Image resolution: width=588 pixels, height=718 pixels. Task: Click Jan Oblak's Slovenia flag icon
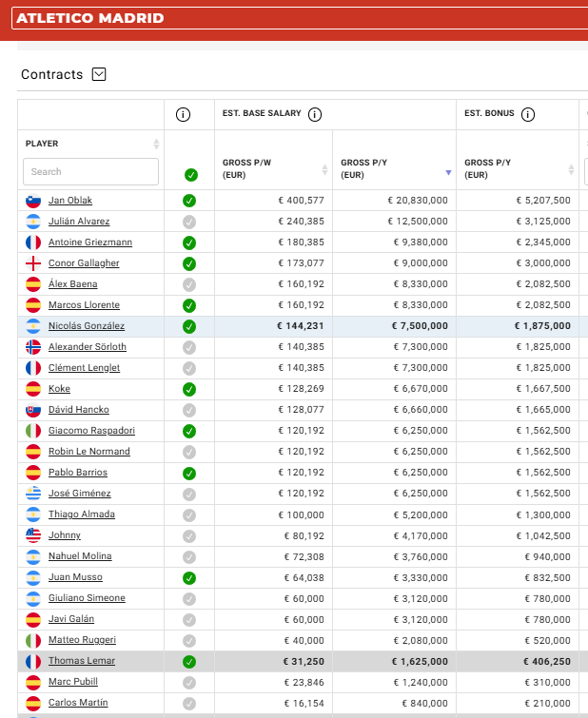33,201
